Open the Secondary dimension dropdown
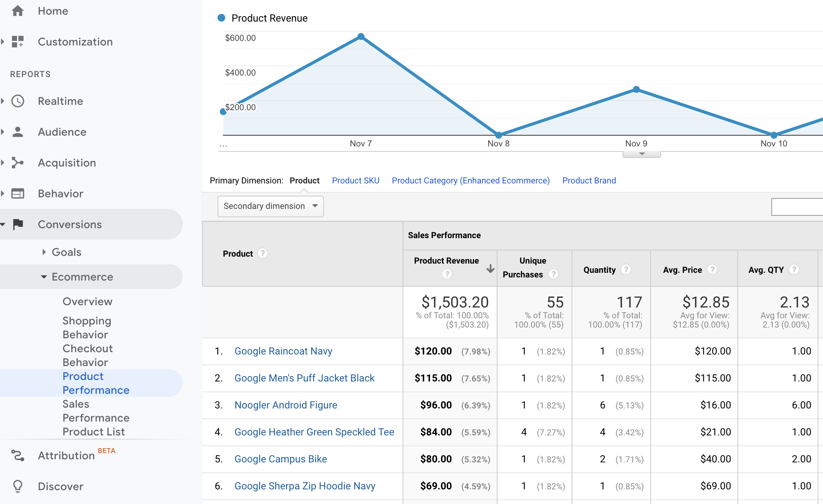 coord(270,206)
